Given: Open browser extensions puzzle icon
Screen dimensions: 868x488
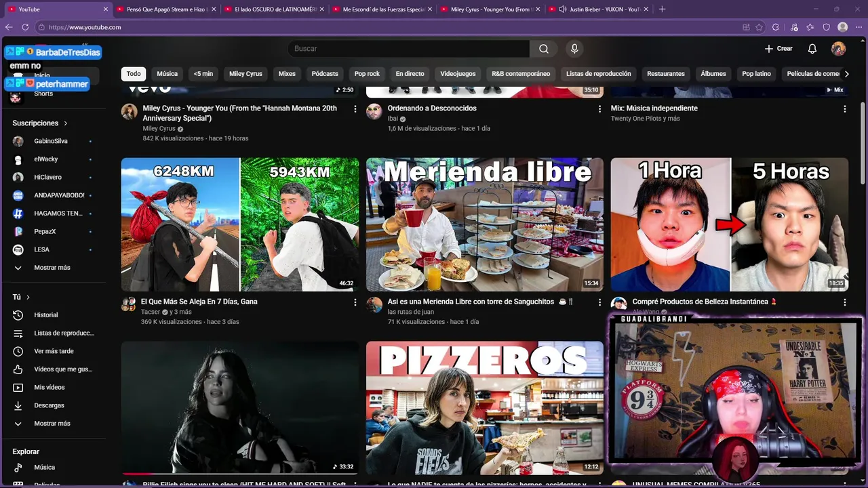Looking at the screenshot, I should click(x=776, y=27).
